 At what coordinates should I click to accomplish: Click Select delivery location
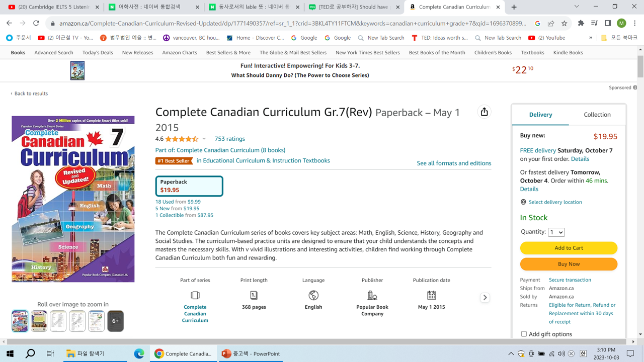(555, 202)
